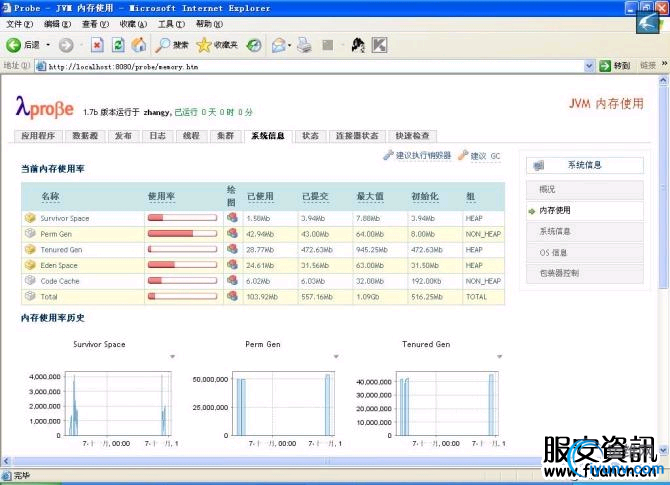Collapse the Tenured Gen history chart arrow

(499, 356)
